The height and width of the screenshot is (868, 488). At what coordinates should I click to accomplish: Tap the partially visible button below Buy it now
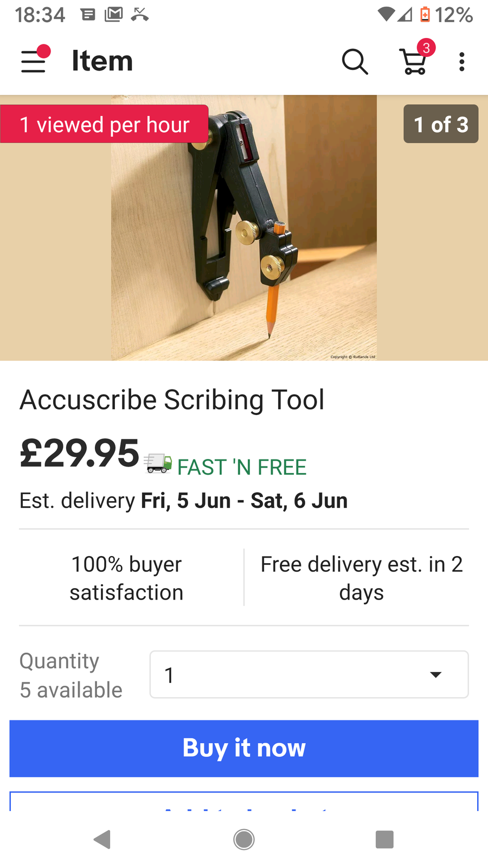tap(244, 802)
